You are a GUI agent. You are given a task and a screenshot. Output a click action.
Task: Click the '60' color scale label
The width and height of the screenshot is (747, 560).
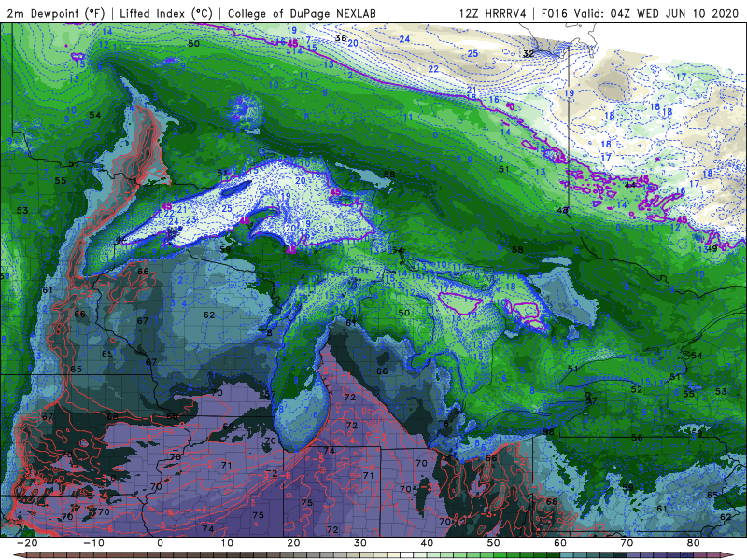[560, 543]
